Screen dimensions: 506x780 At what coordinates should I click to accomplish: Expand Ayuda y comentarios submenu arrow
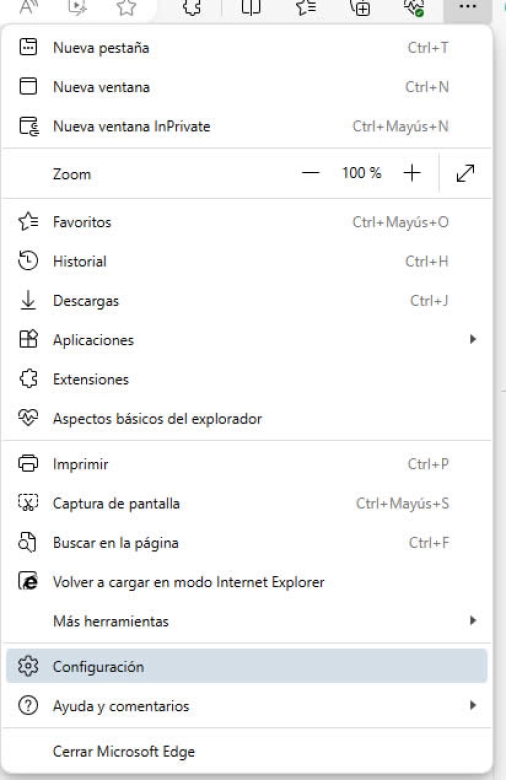coord(473,705)
